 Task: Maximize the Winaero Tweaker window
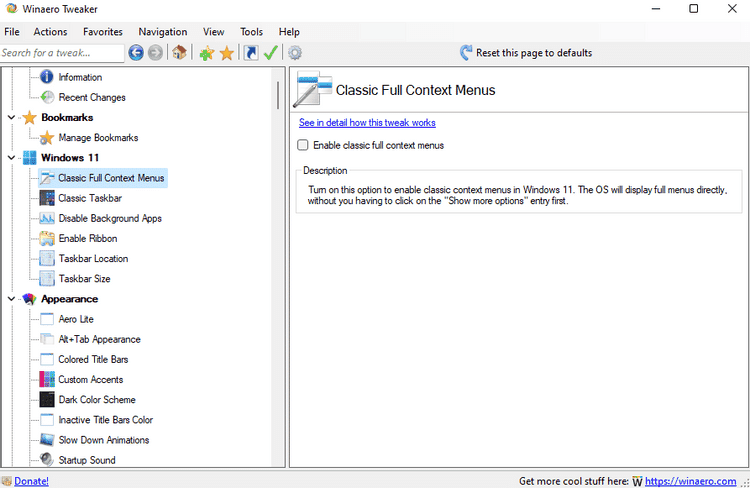coord(694,9)
